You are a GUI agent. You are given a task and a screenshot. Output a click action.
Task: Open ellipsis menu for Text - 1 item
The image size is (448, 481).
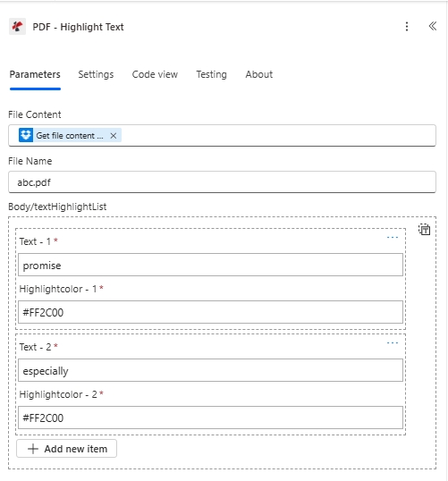click(x=393, y=238)
